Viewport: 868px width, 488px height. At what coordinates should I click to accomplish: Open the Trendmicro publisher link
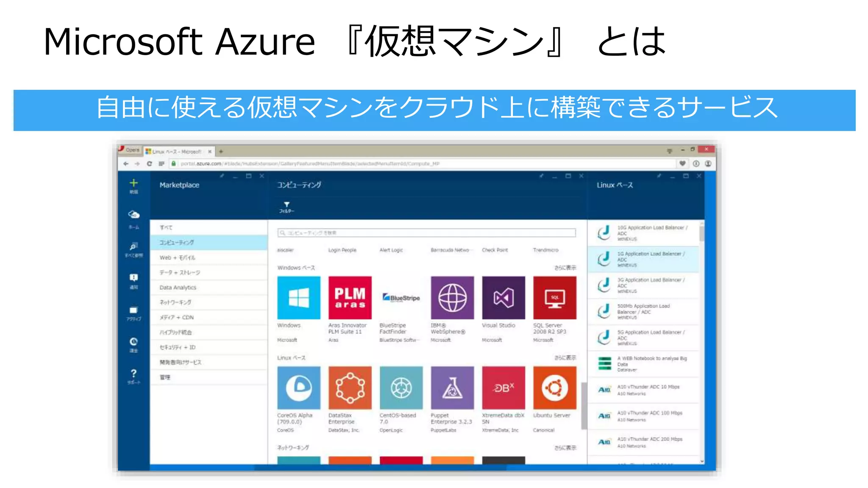click(546, 250)
